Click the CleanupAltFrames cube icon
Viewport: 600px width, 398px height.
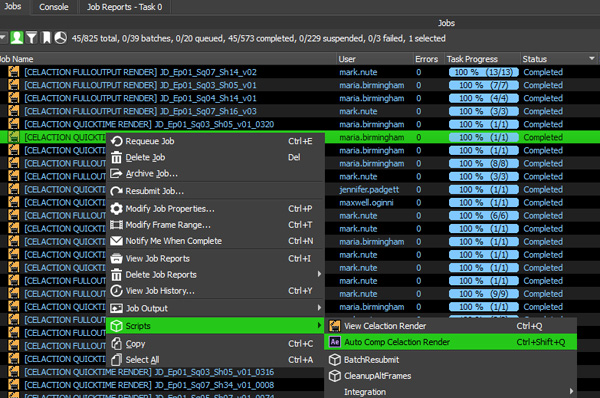click(x=335, y=376)
